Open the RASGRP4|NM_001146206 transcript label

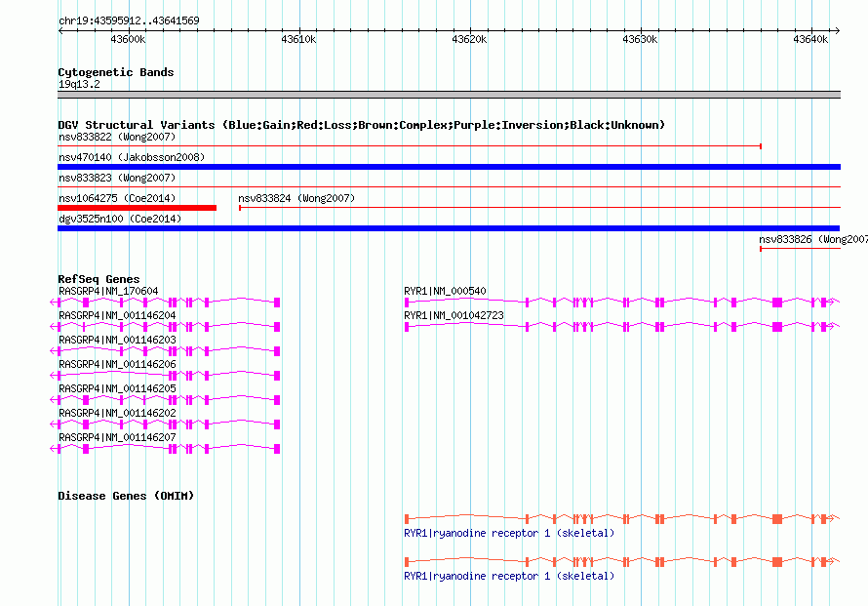coord(117,364)
